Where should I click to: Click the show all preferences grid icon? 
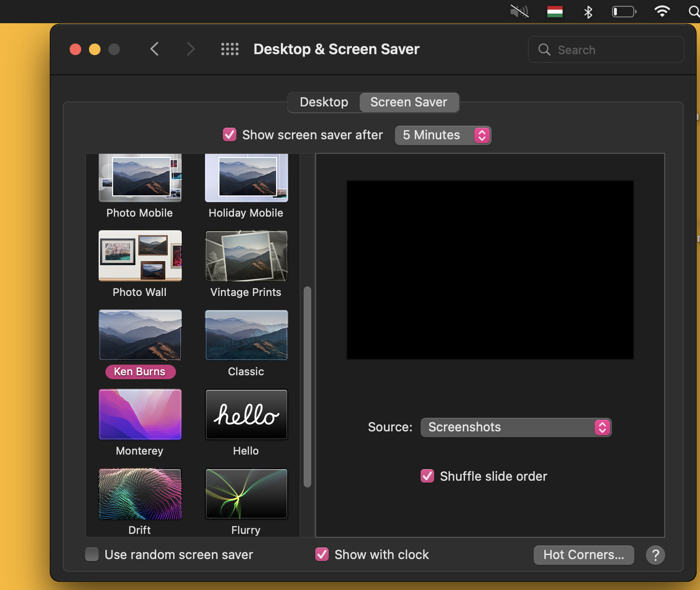tap(230, 49)
